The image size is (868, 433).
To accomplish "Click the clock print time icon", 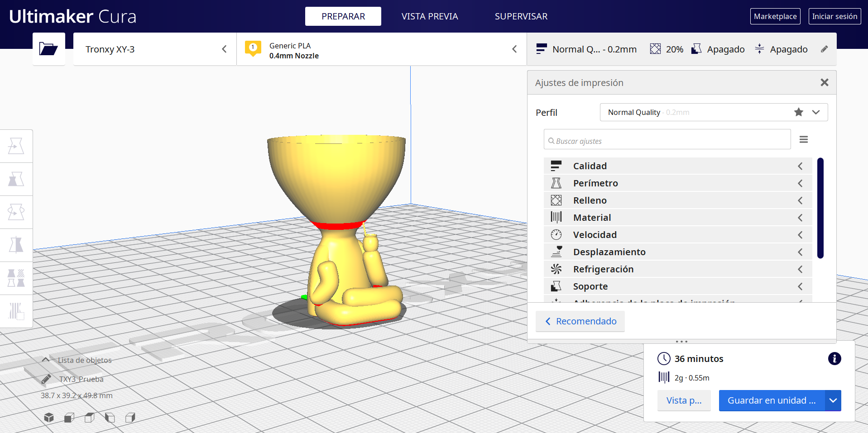I will tap(664, 359).
